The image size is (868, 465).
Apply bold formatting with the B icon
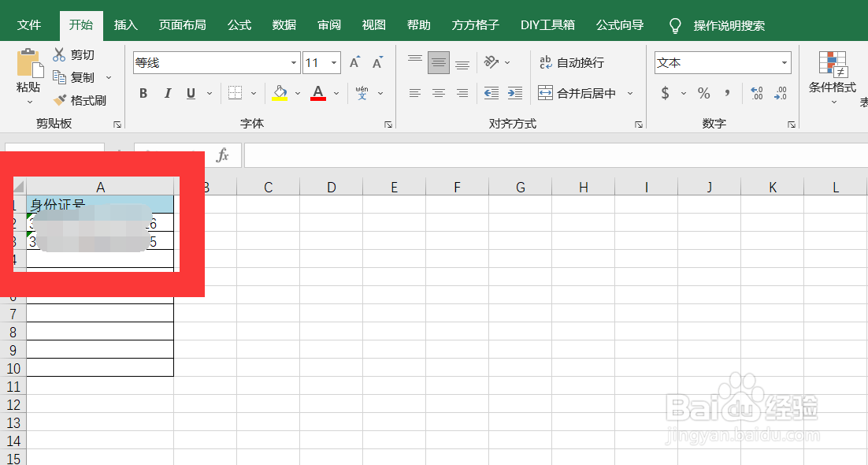coord(143,93)
